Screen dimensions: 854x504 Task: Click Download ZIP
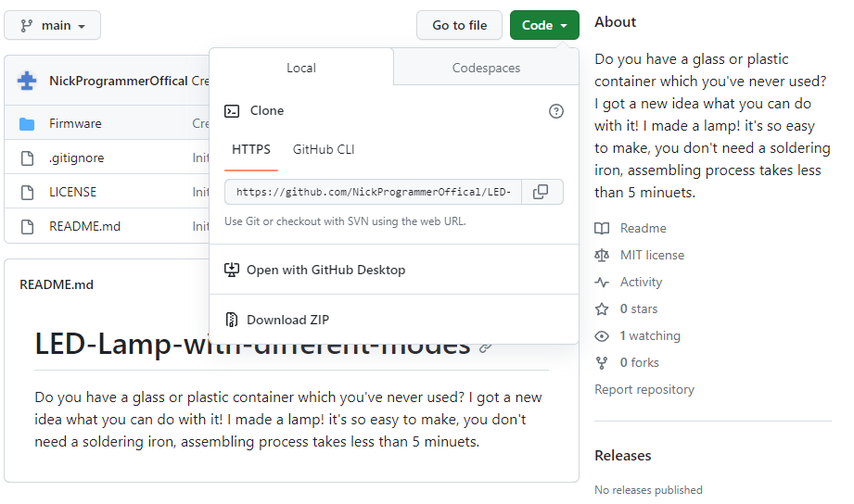[287, 321]
